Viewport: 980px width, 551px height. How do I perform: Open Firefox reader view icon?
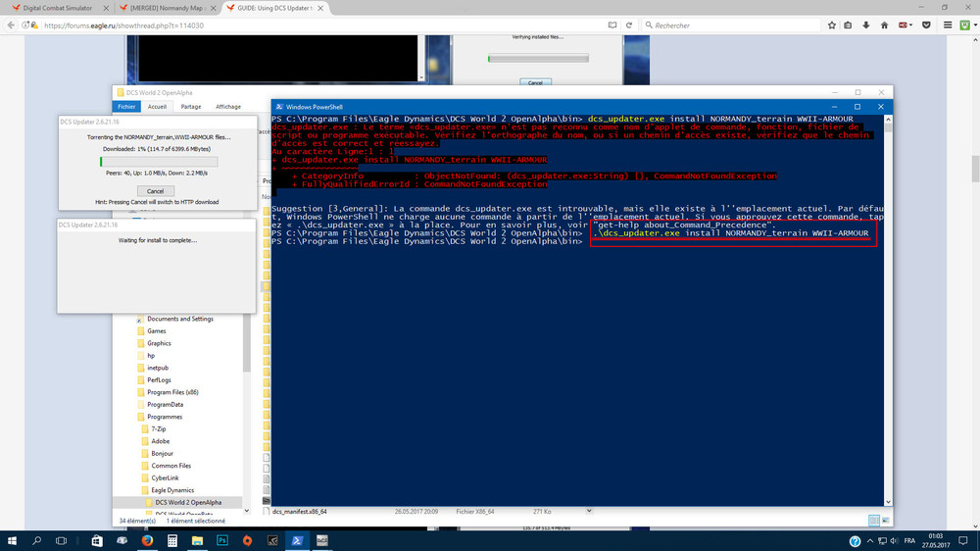pos(612,25)
